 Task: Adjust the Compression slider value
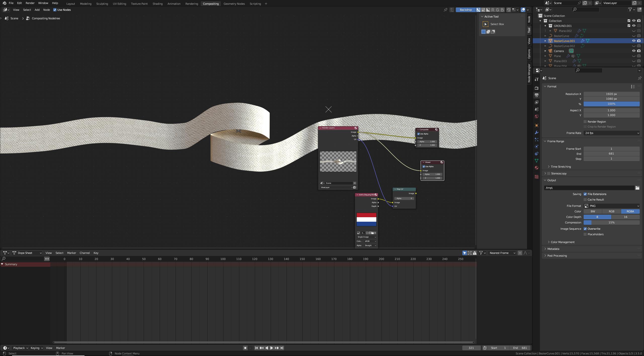pyautogui.click(x=612, y=222)
